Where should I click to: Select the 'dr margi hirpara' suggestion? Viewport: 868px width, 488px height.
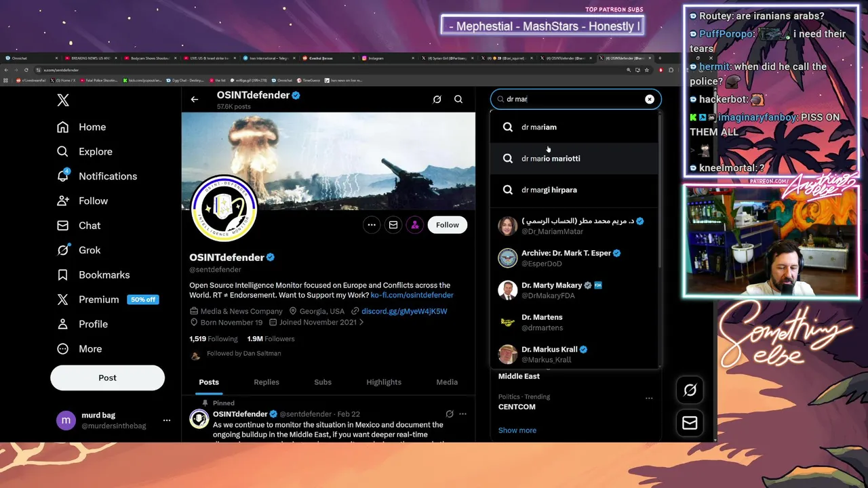(x=574, y=190)
